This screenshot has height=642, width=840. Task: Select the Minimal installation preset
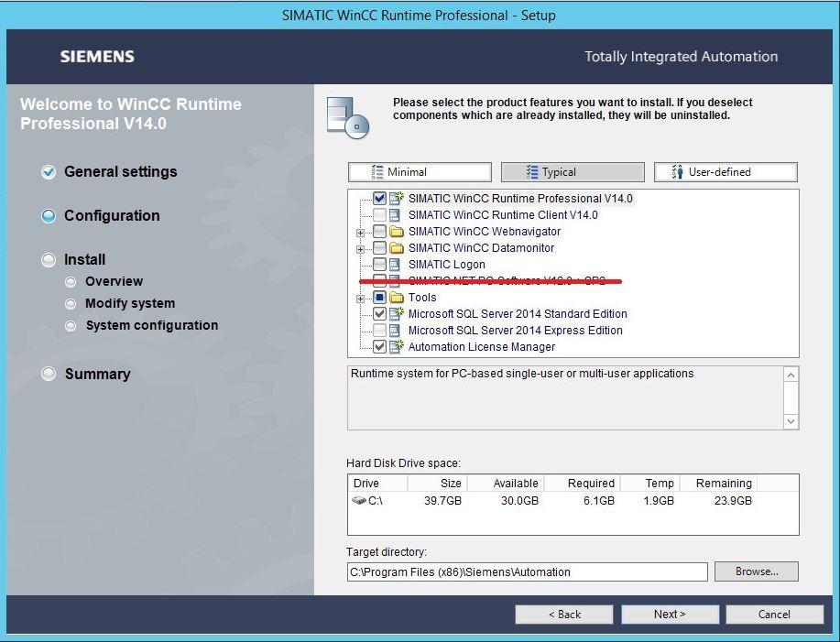point(420,172)
